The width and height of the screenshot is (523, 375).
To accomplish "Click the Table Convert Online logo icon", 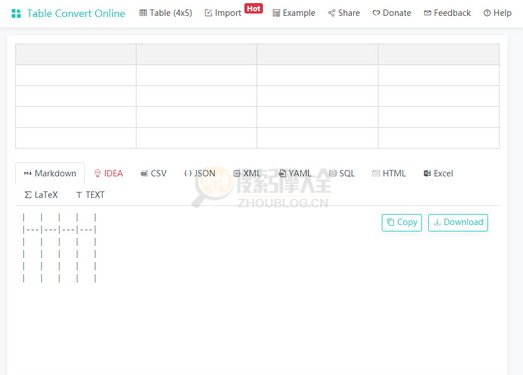I will point(16,13).
